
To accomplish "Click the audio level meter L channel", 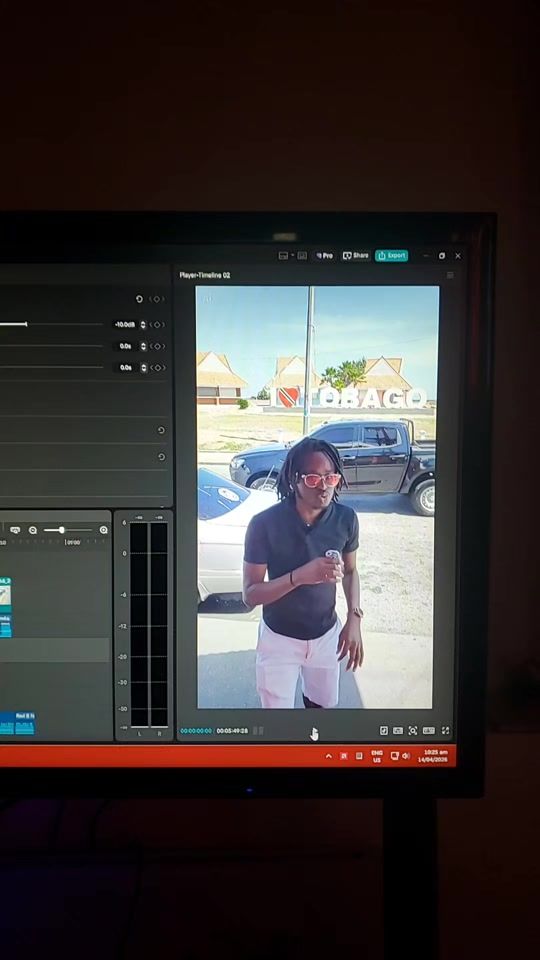I will pyautogui.click(x=139, y=624).
